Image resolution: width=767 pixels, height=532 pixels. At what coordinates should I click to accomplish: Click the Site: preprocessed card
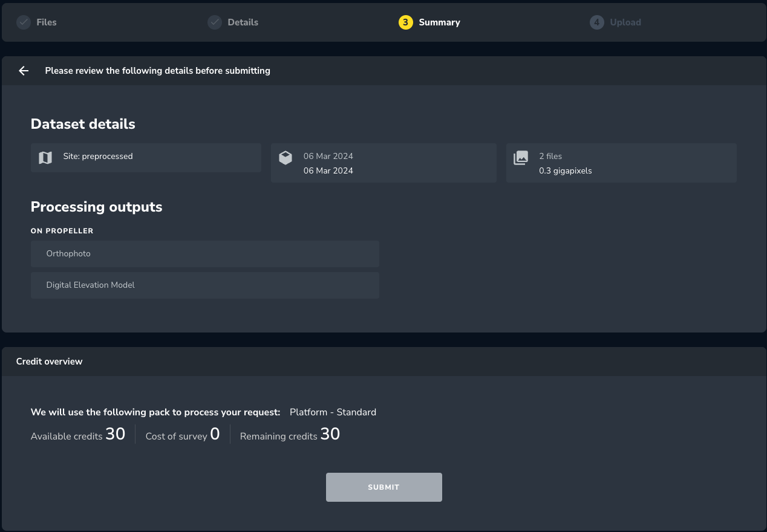click(x=146, y=157)
